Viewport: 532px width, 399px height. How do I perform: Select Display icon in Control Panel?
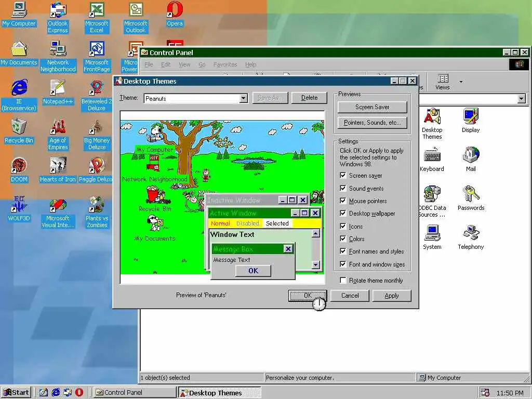pos(471,121)
